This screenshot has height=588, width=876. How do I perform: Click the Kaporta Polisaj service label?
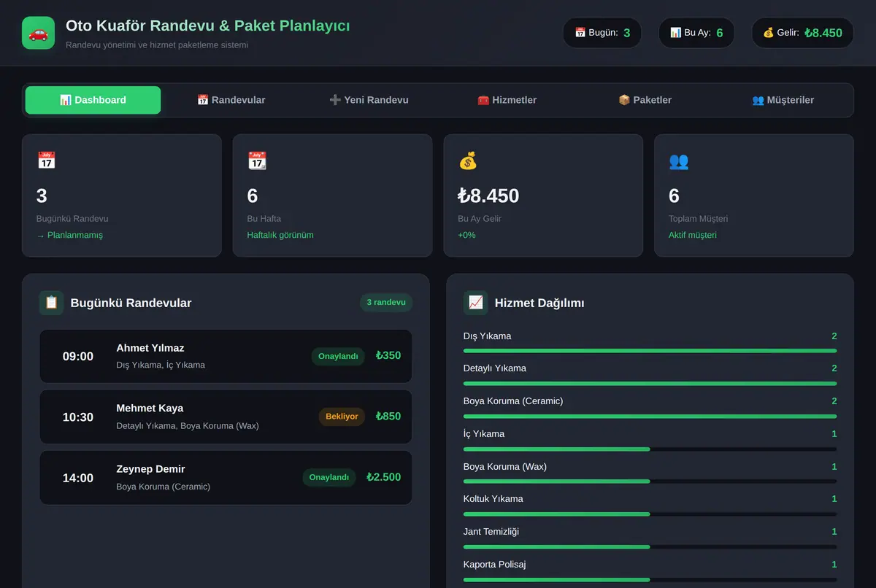tap(495, 565)
